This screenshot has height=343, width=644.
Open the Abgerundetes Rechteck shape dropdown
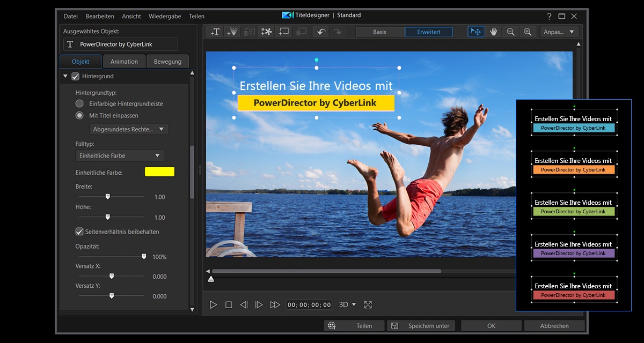(x=129, y=129)
